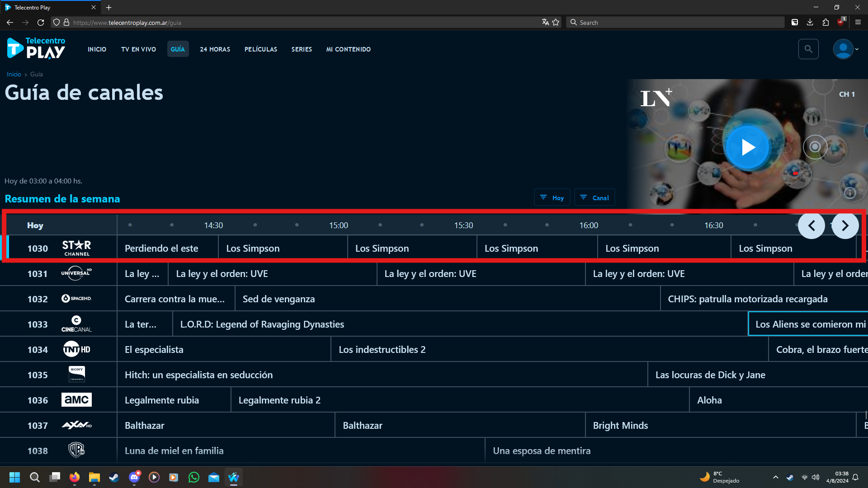This screenshot has height=488, width=868.
Task: Open the Hoy day filter
Action: (552, 198)
